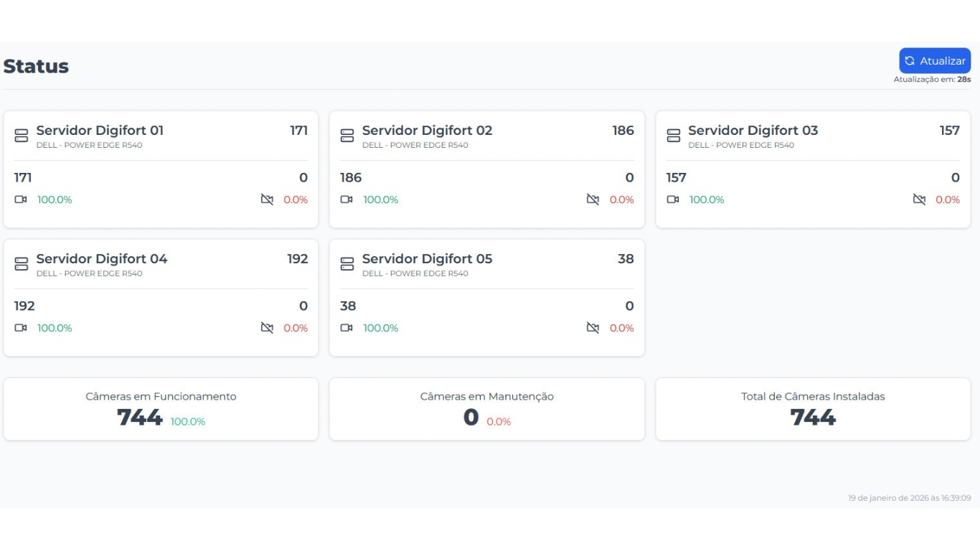Click offline camera icon in Digifort 01 card
The width and height of the screenshot is (980, 551).
pos(267,199)
